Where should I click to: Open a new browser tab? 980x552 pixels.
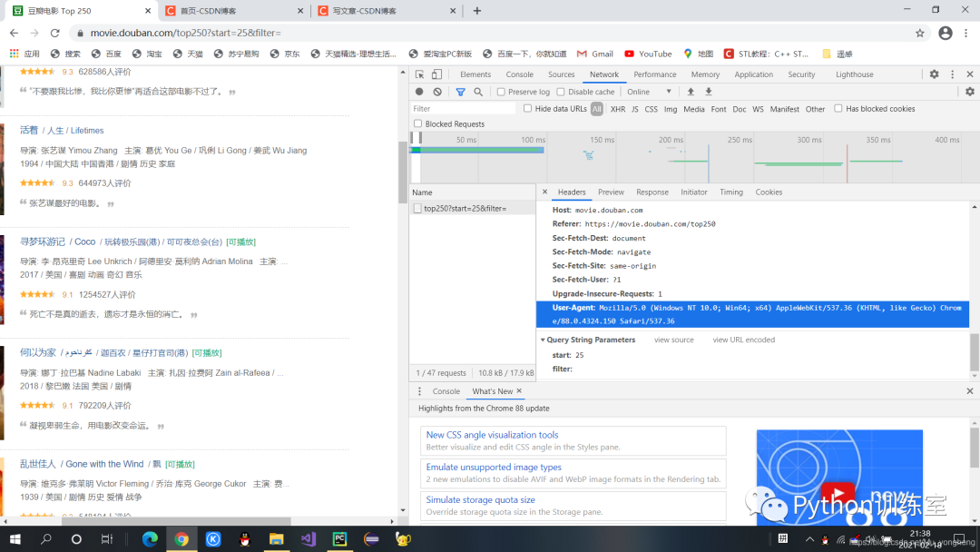point(477,11)
